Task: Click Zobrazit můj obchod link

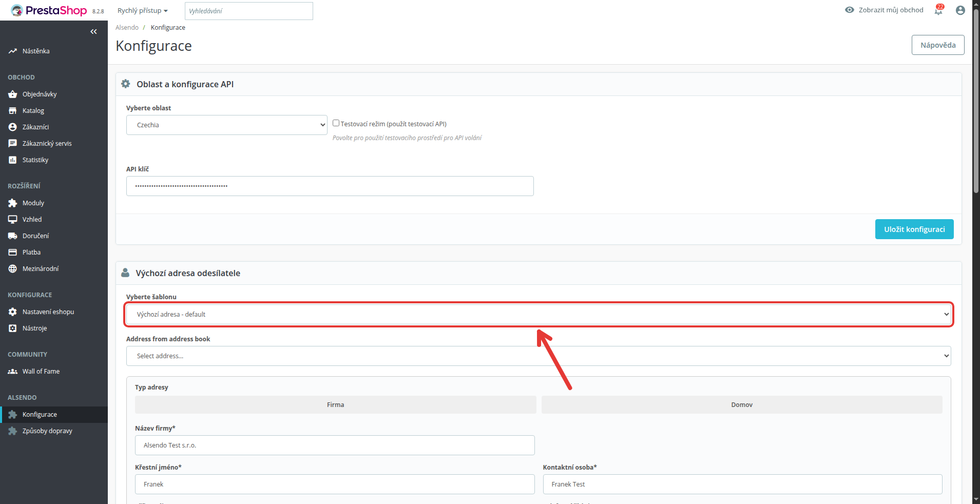Action: pyautogui.click(x=884, y=10)
